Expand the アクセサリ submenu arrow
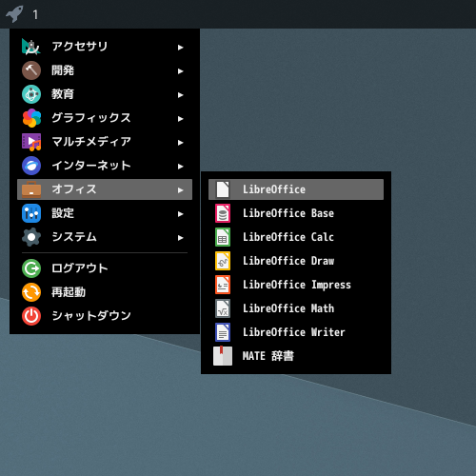The width and height of the screenshot is (476, 476). coord(181,48)
